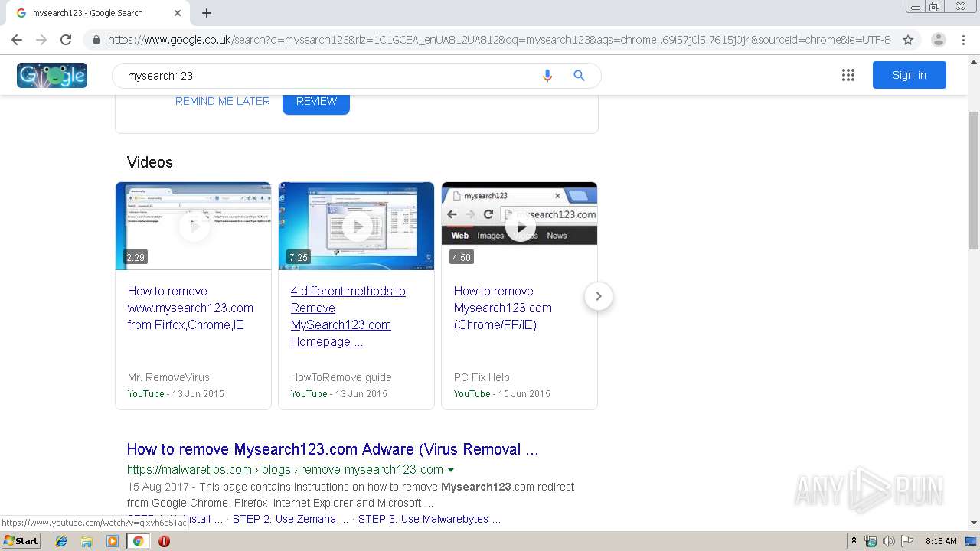This screenshot has width=980, height=551.
Task: Click the red Opera taskbar icon
Action: click(x=164, y=541)
